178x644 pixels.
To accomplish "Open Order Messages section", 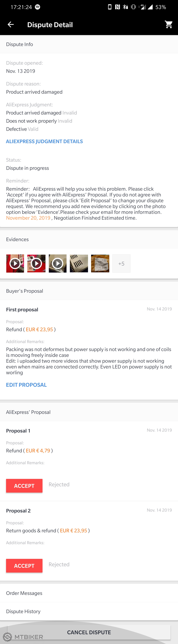I will click(x=24, y=593).
